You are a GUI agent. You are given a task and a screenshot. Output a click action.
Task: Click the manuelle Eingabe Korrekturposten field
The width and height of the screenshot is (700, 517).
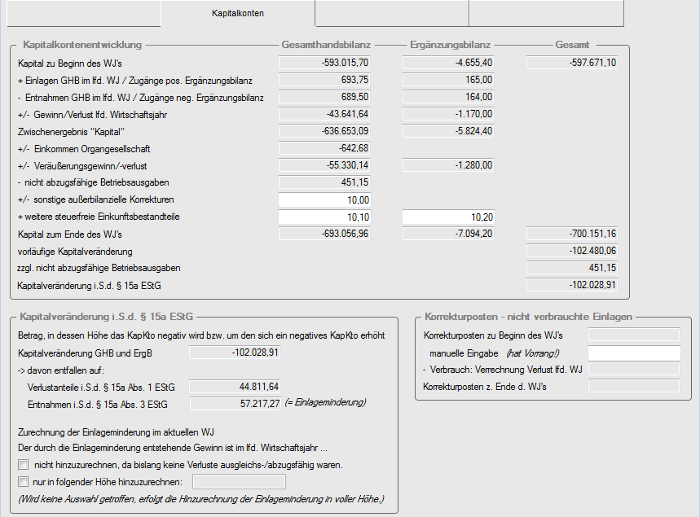[x=634, y=353]
